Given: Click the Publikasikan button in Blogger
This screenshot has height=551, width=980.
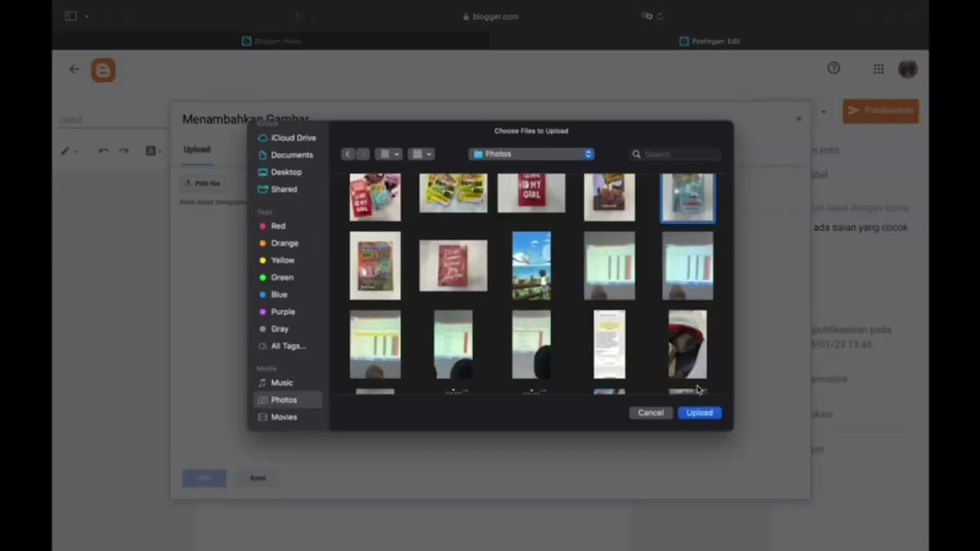Looking at the screenshot, I should point(881,111).
